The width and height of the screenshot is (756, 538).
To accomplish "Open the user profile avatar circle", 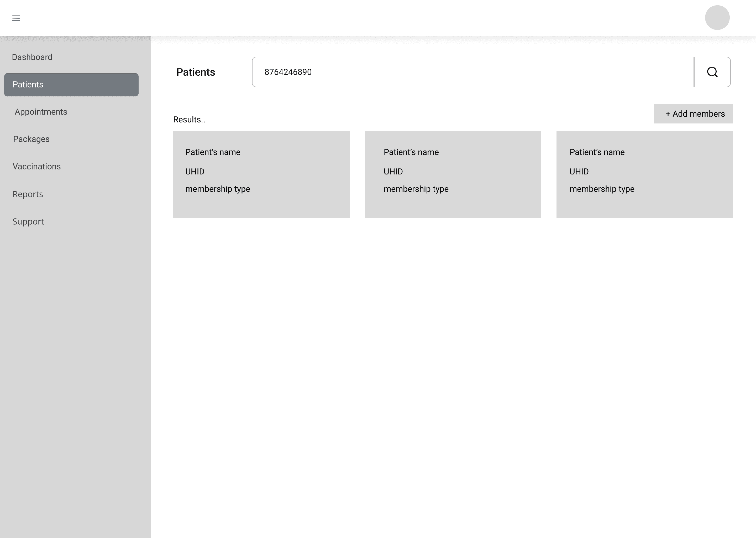I will [x=717, y=18].
